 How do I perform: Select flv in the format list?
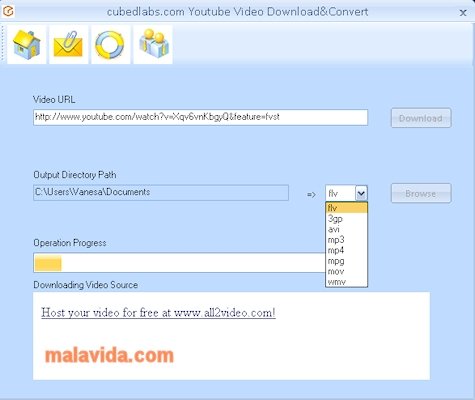click(346, 208)
